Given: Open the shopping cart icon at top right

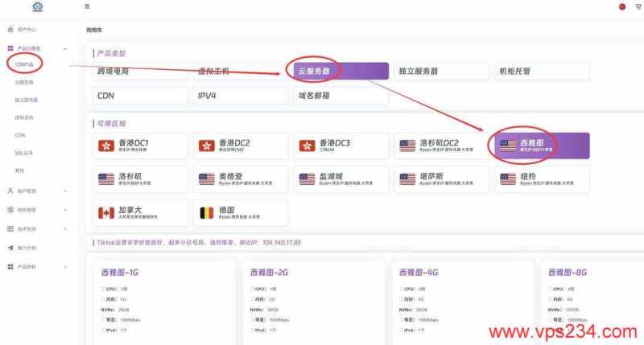Looking at the screenshot, I should click(638, 6).
